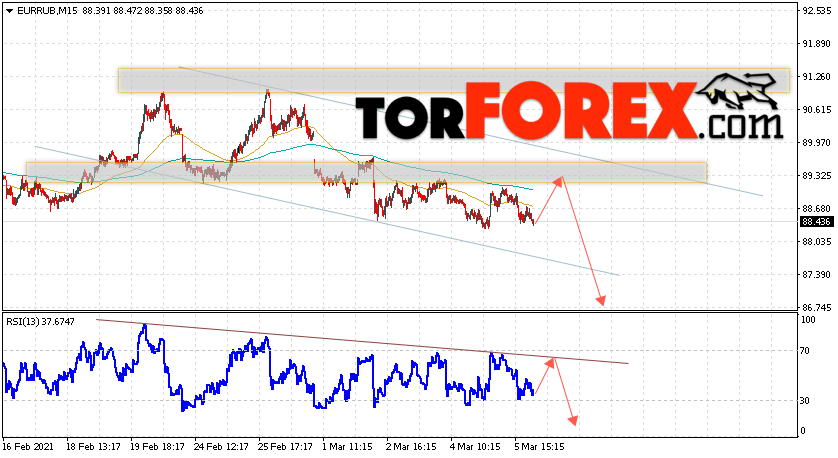Click the 24 Feb 12:17 time label
Screen dimensions: 838x458
(x=222, y=446)
